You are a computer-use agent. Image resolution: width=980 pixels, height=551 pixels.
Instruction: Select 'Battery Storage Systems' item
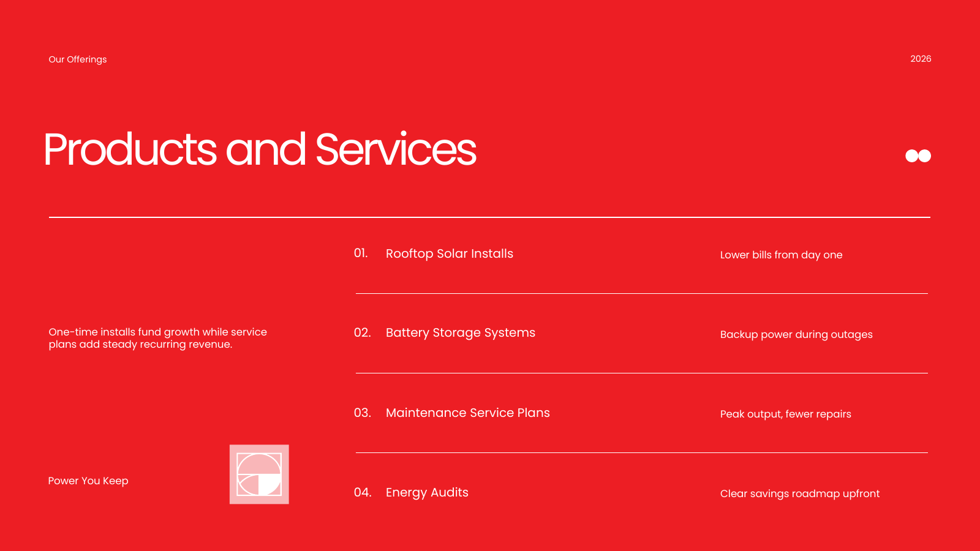tap(461, 332)
